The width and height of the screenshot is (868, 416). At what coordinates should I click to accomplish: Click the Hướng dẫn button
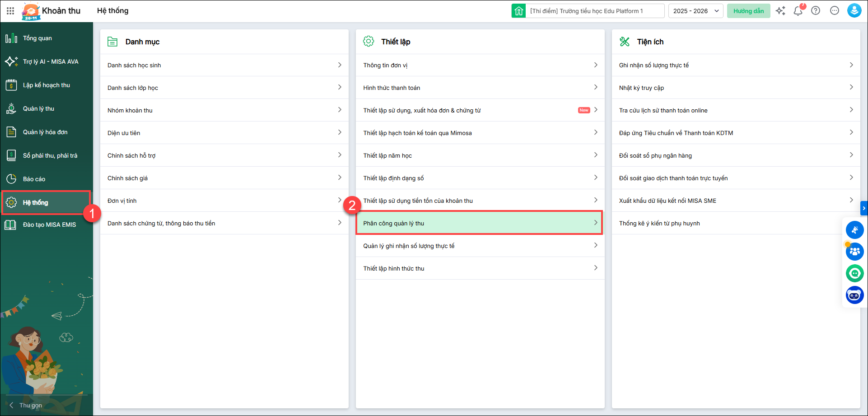pyautogui.click(x=748, y=11)
